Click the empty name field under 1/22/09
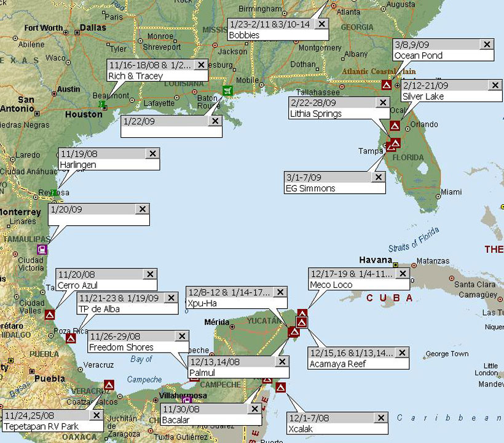Screen dimensions: 504x443 pyautogui.click(x=171, y=132)
